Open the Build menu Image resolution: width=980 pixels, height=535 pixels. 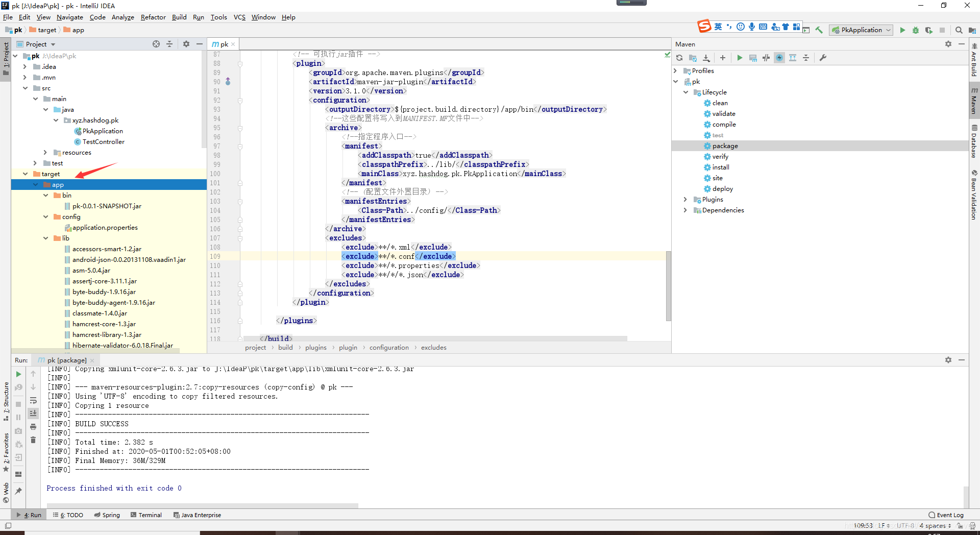point(179,17)
